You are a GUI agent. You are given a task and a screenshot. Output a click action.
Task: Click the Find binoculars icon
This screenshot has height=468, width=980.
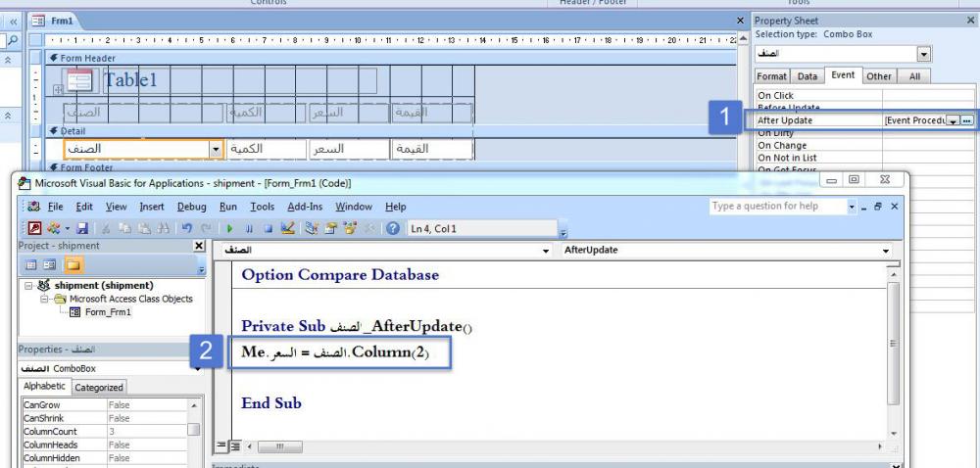[164, 228]
